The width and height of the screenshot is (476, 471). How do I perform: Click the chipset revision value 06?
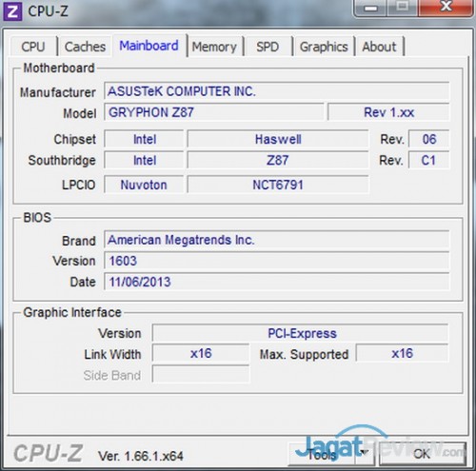click(x=429, y=139)
